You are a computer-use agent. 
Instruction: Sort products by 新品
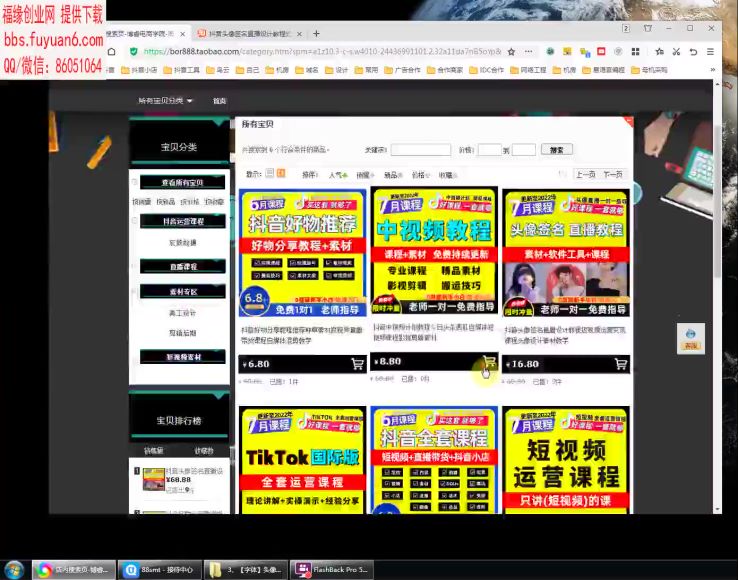pyautogui.click(x=393, y=175)
